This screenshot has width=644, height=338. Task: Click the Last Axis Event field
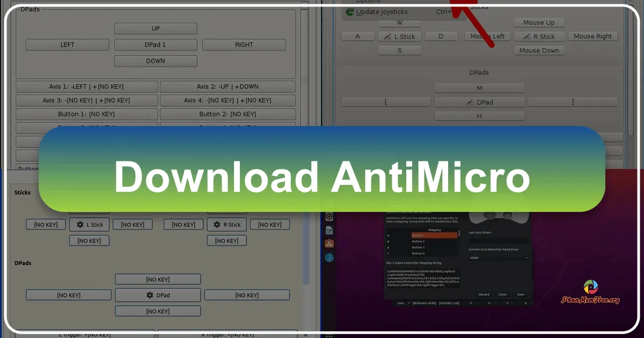(499, 241)
